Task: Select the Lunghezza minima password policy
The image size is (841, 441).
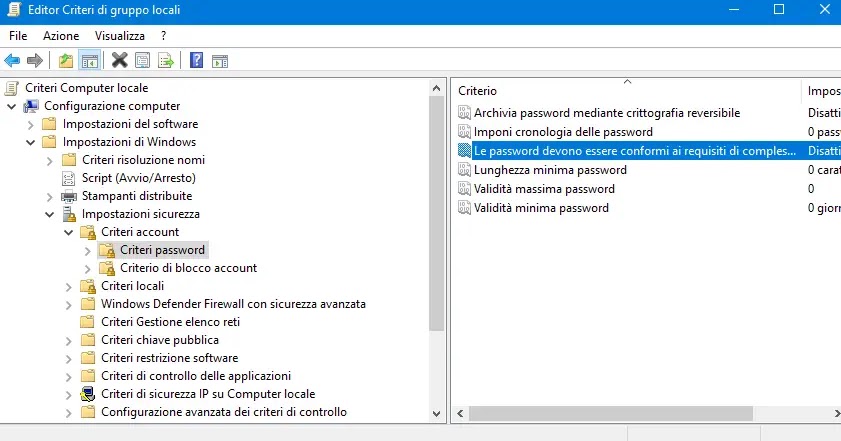Action: click(550, 170)
